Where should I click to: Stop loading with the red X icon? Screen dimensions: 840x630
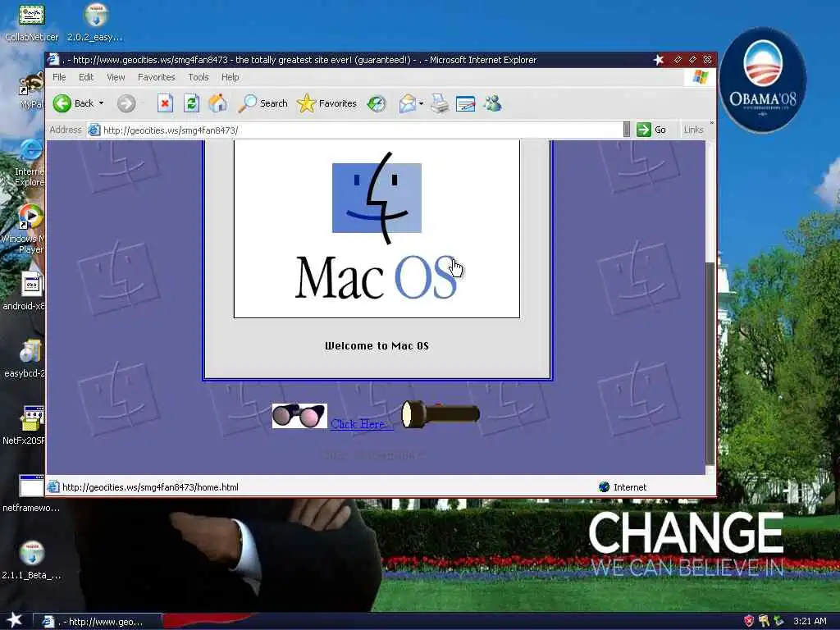(165, 103)
